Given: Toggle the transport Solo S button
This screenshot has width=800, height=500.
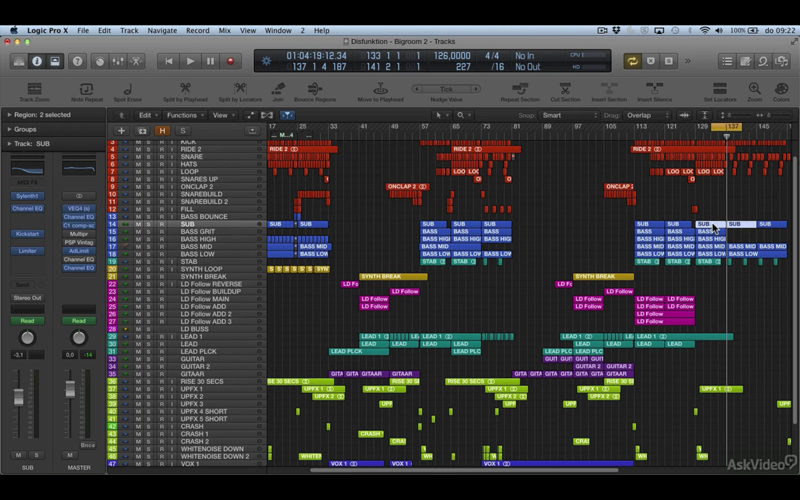Looking at the screenshot, I should click(668, 61).
